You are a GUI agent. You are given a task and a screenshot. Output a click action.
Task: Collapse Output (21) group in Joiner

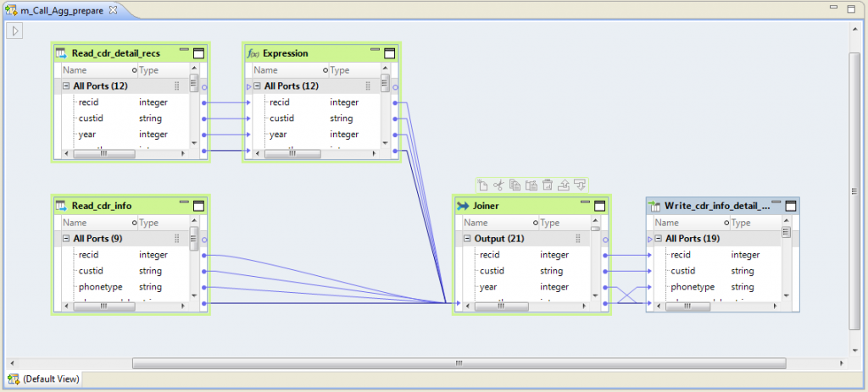coord(467,239)
